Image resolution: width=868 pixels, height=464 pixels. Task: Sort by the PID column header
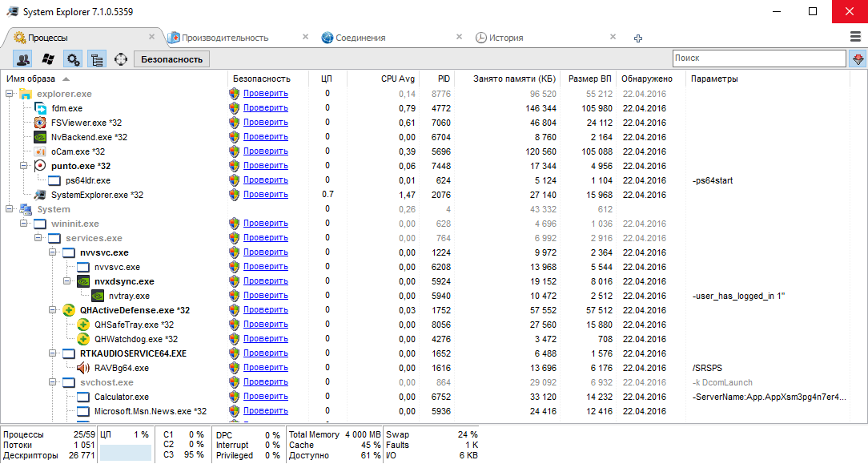click(x=436, y=79)
